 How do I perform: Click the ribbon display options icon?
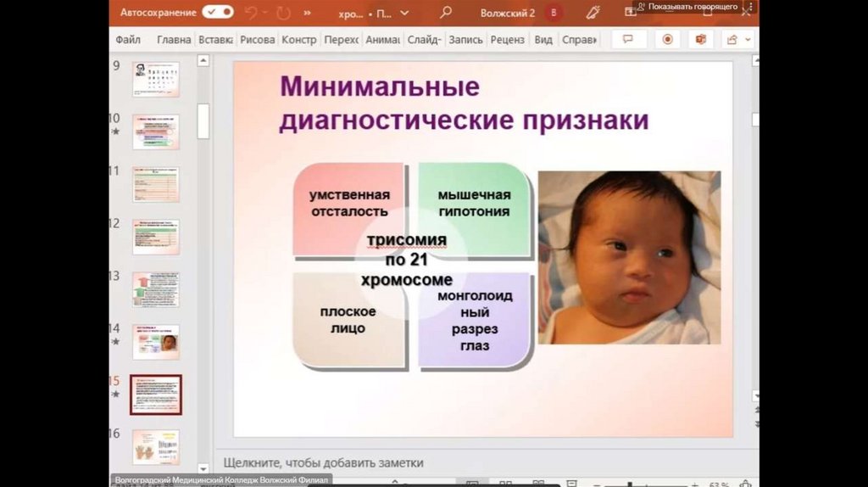[630, 12]
